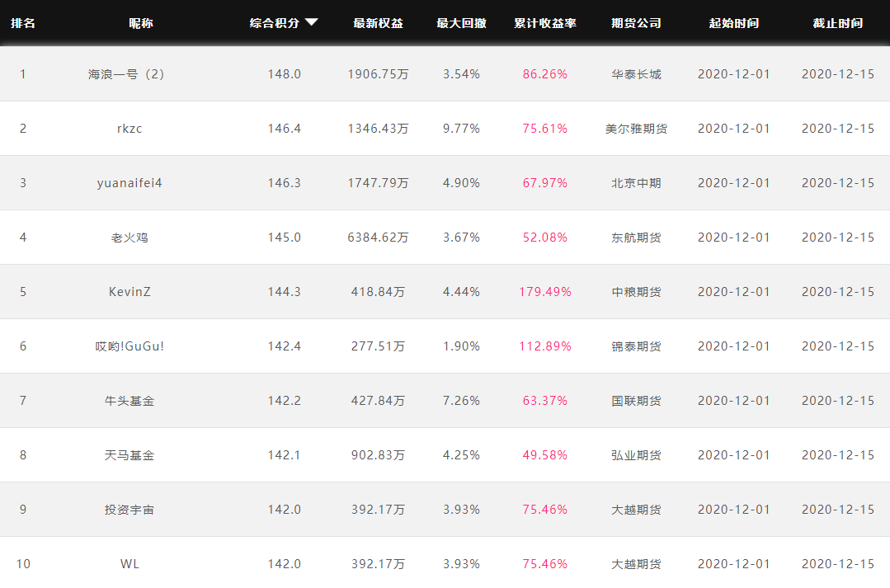Sort by 最大回撤 column header
This screenshot has height=588, width=890.
click(461, 23)
